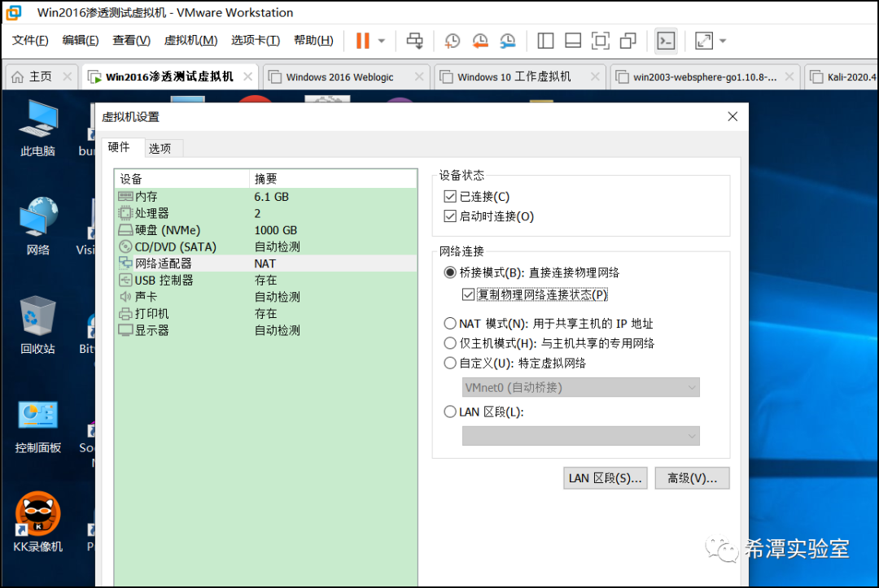
Task: Select 桥接模式(B) radio button
Action: pos(449,272)
